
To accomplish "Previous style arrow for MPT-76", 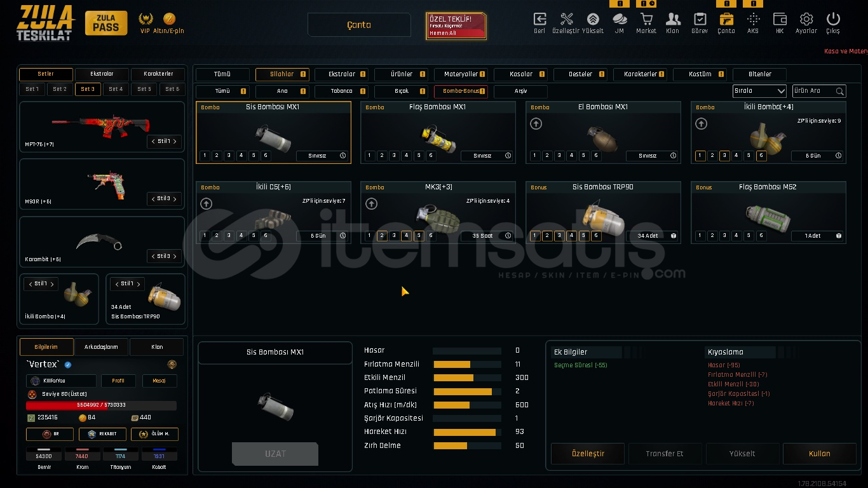I will point(153,141).
